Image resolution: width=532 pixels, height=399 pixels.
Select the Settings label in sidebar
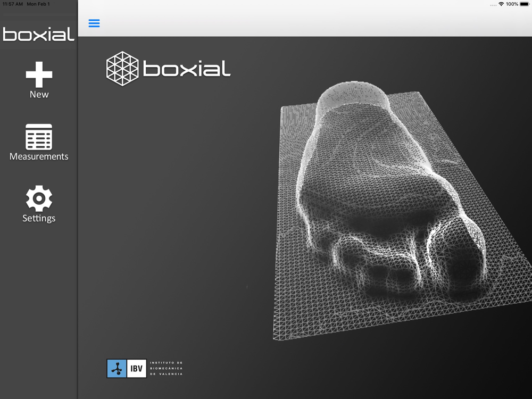(x=39, y=218)
